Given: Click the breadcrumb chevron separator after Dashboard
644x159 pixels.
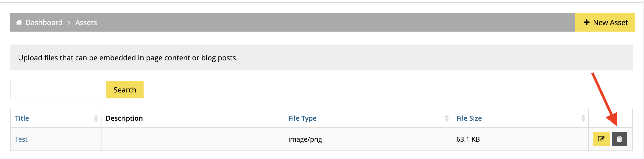Looking at the screenshot, I should click(x=69, y=23).
